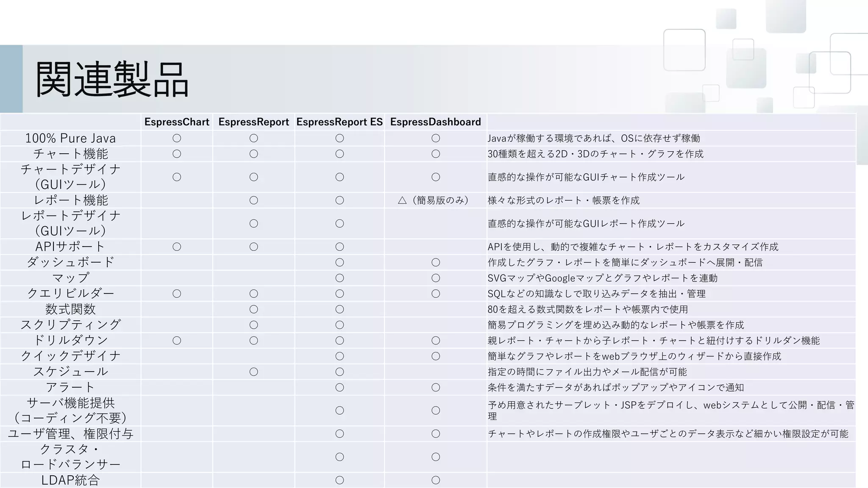
Task: Click the レポートデザイナ (GUIツール) row label
Action: click(x=70, y=223)
